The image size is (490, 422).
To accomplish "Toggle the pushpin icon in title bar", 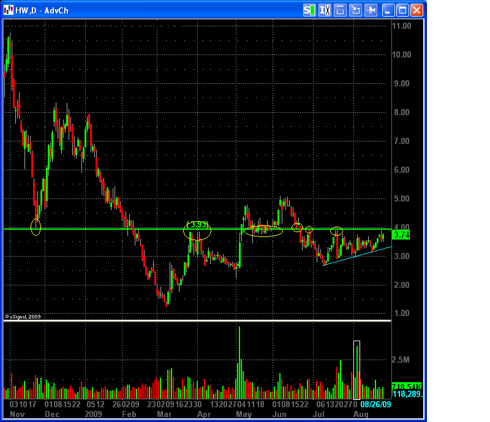I will pyautogui.click(x=370, y=10).
